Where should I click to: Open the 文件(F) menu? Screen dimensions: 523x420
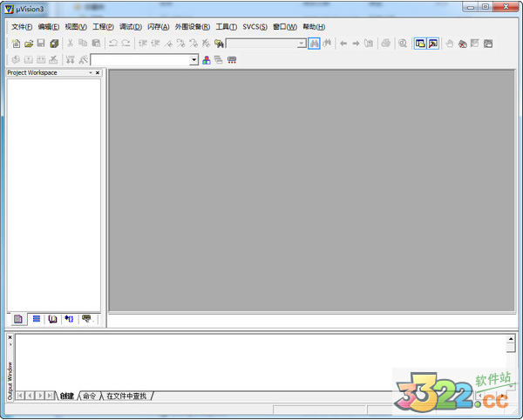(22, 27)
